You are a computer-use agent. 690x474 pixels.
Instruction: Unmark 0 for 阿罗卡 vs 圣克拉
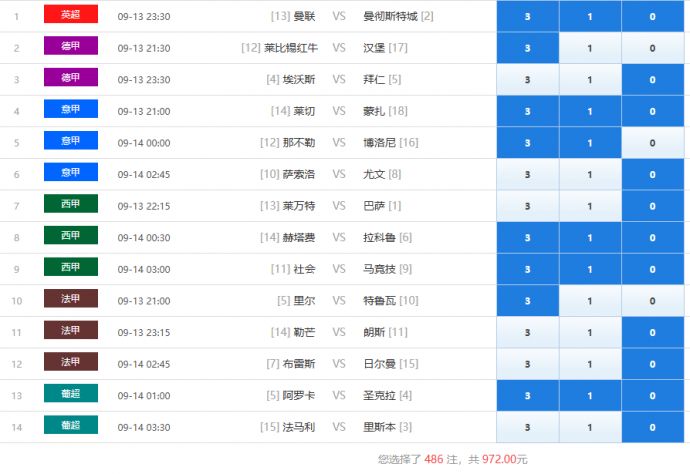click(653, 396)
